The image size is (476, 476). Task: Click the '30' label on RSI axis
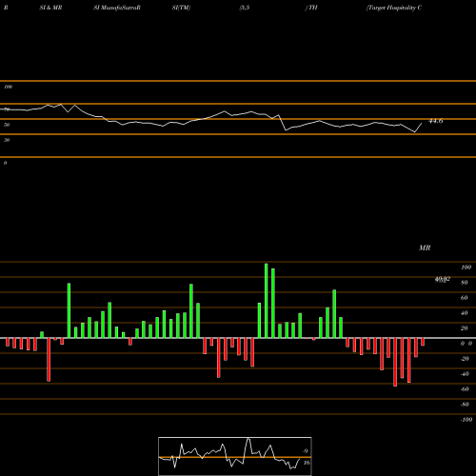7,140
